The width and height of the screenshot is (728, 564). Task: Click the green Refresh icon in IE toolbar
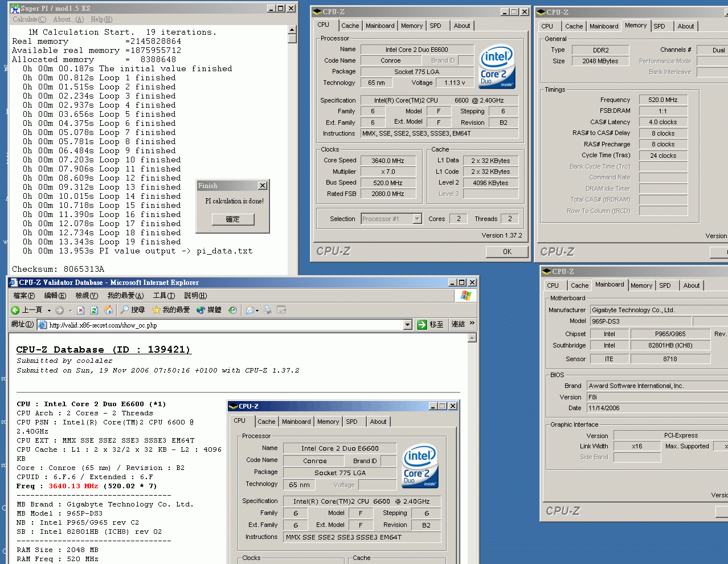[94, 310]
